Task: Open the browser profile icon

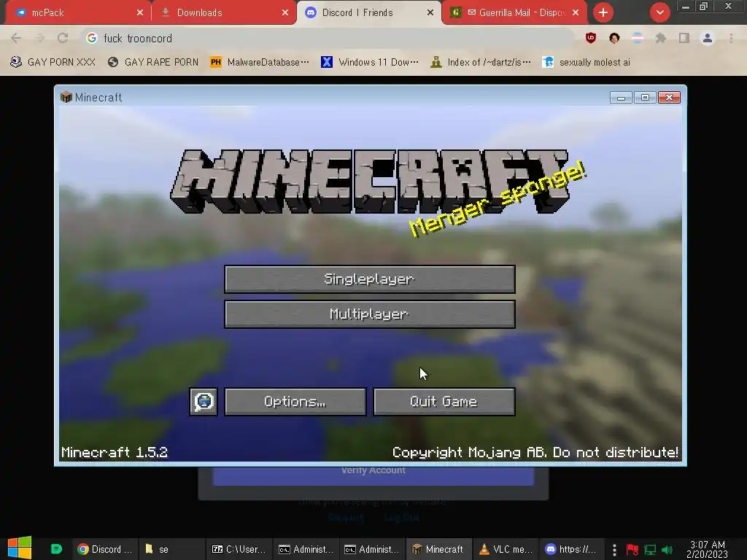Action: (x=708, y=38)
